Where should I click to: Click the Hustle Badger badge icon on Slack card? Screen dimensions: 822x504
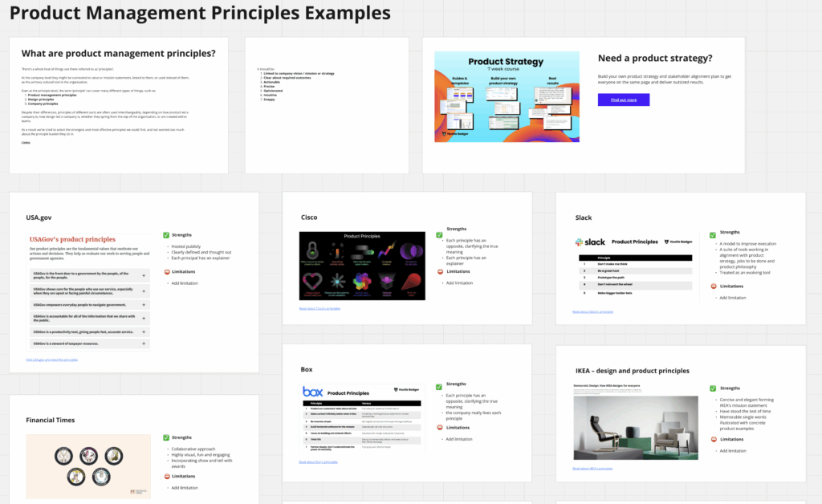click(667, 242)
